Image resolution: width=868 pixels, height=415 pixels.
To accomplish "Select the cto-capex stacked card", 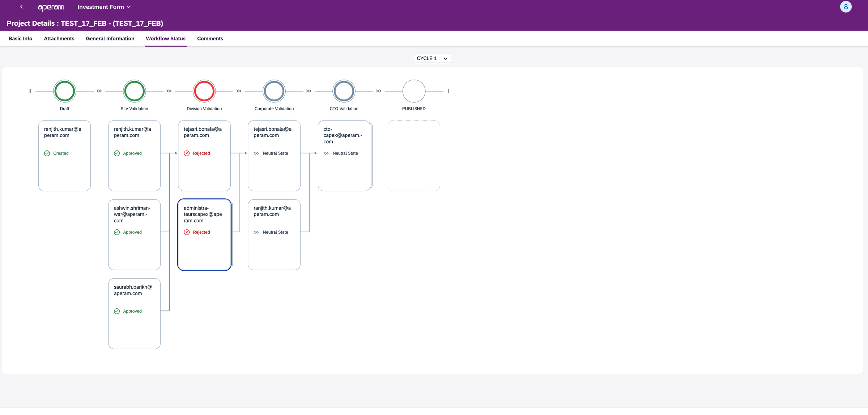I will click(344, 156).
